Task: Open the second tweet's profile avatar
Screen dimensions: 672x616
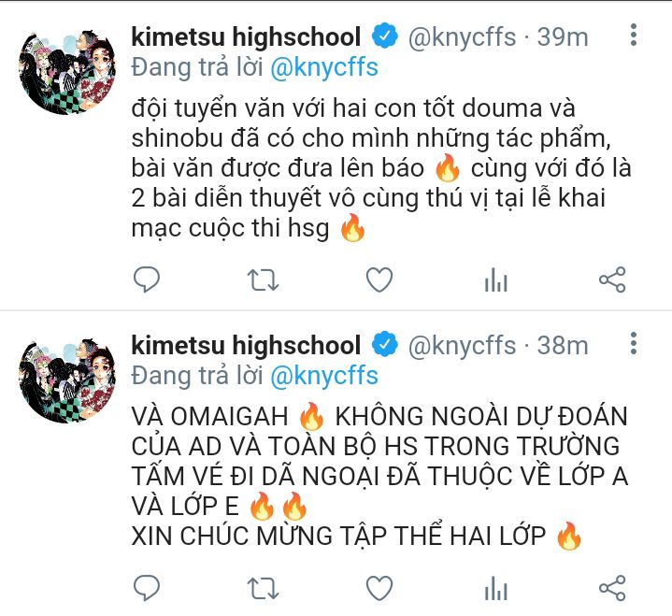Action: [67, 380]
